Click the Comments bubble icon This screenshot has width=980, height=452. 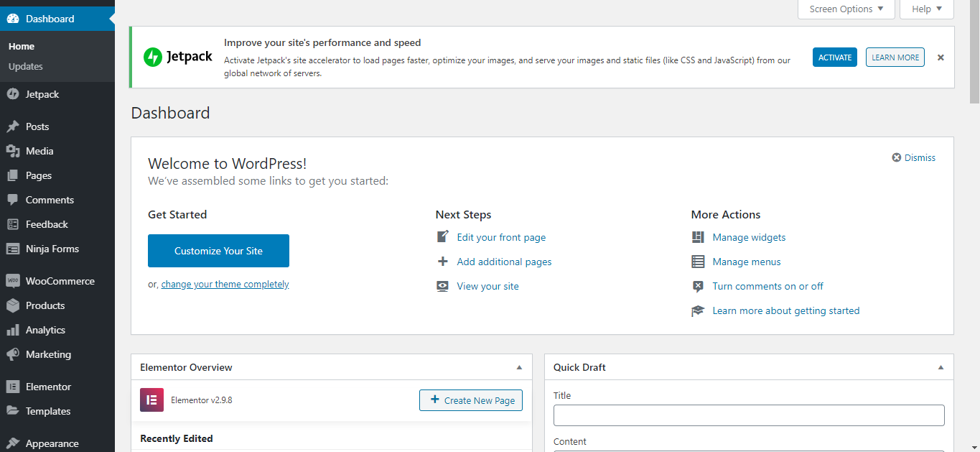(x=13, y=200)
